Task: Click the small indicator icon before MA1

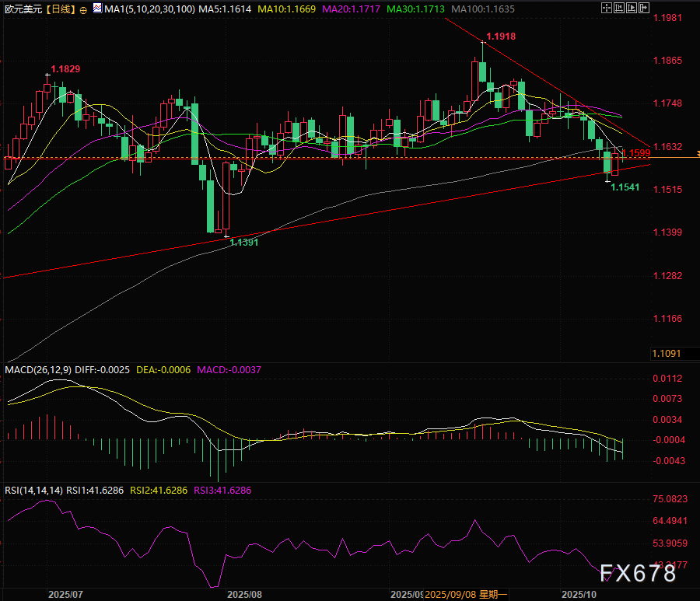Action: [96, 9]
